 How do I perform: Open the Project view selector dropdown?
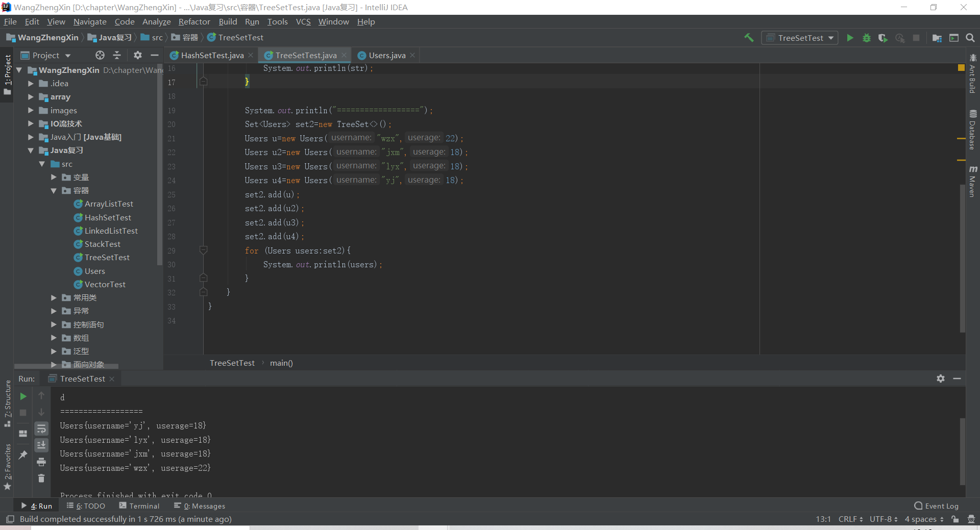tap(46, 55)
